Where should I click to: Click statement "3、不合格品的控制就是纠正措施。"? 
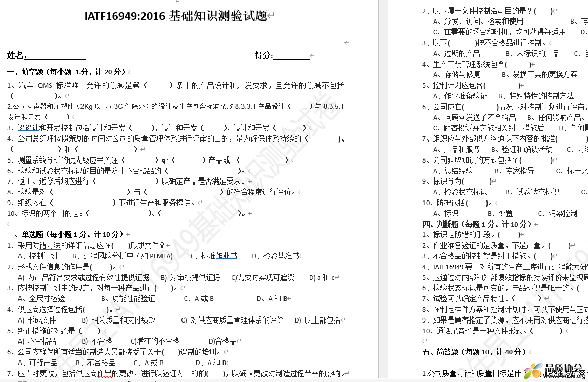point(488,256)
